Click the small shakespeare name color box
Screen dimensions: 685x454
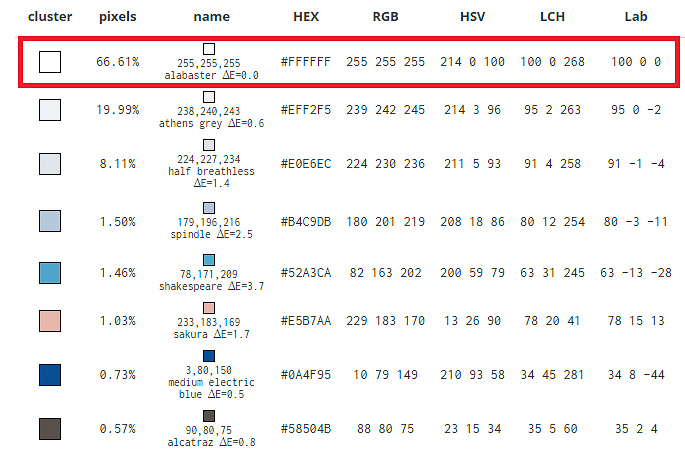coord(209,259)
